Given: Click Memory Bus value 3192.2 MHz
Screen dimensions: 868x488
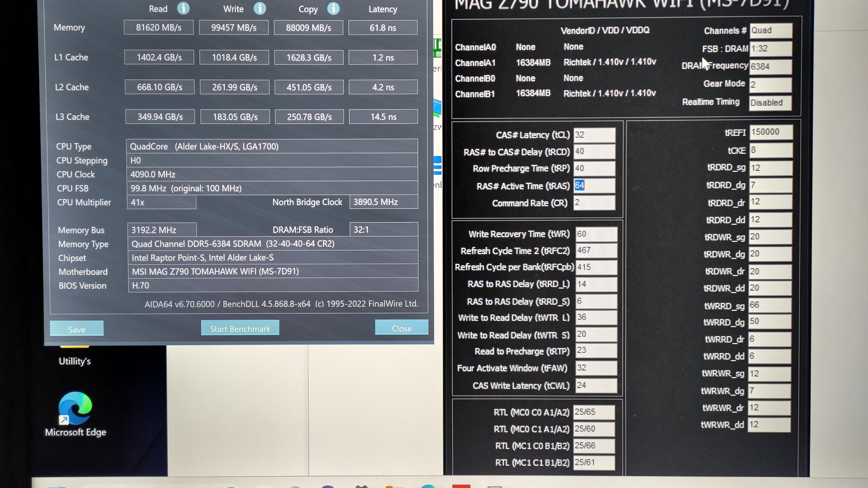Looking at the screenshot, I should [162, 230].
